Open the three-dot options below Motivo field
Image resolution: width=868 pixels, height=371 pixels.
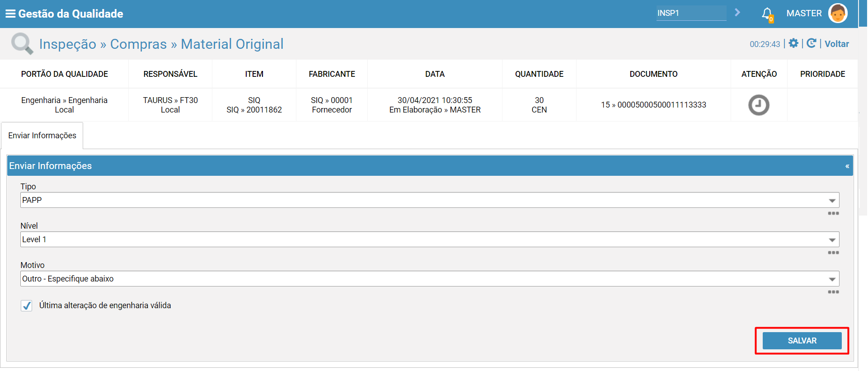point(833,292)
